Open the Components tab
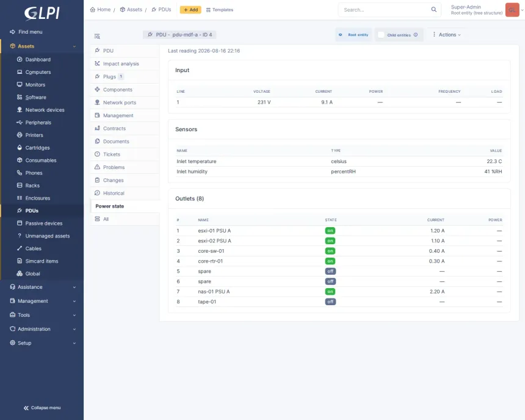 pos(125,90)
